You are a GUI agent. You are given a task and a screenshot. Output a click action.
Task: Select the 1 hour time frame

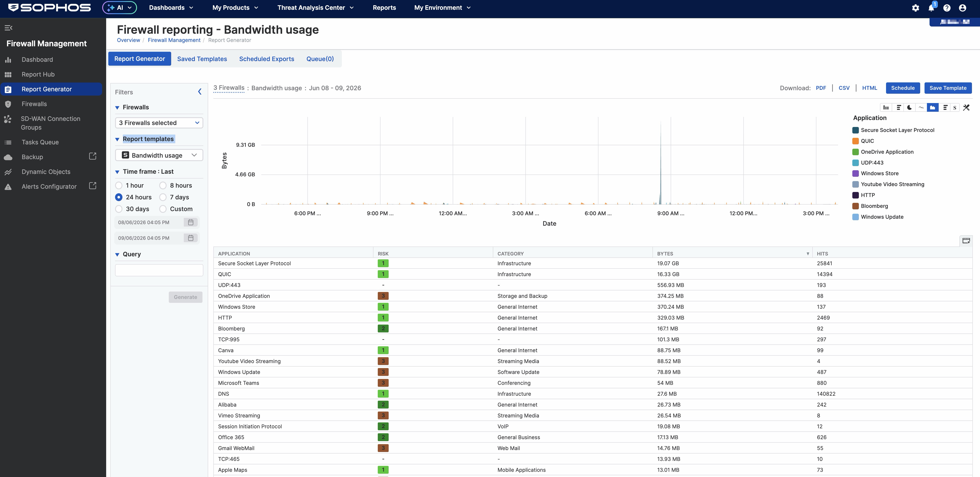(119, 186)
